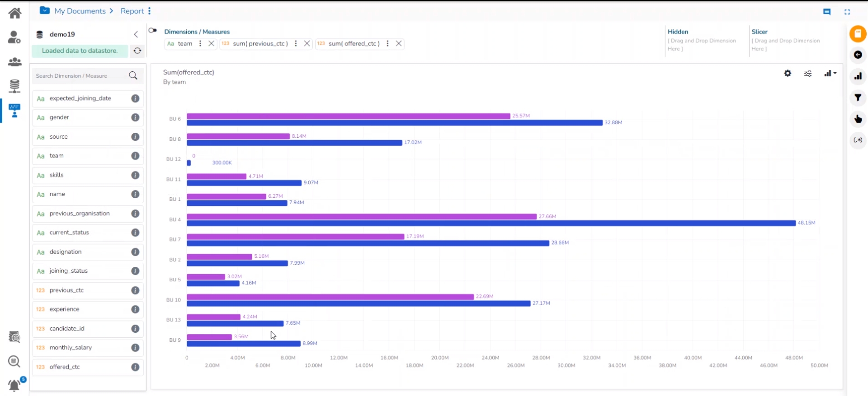Viewport: 868px width, 396px height.
Task: Collapse the demo19 datastore panel
Action: (x=136, y=34)
